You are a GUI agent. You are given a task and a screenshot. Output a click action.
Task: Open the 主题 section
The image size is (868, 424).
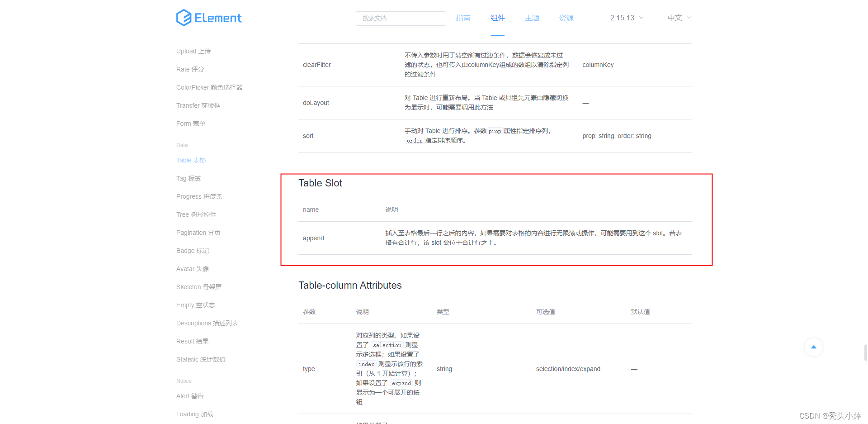point(532,18)
